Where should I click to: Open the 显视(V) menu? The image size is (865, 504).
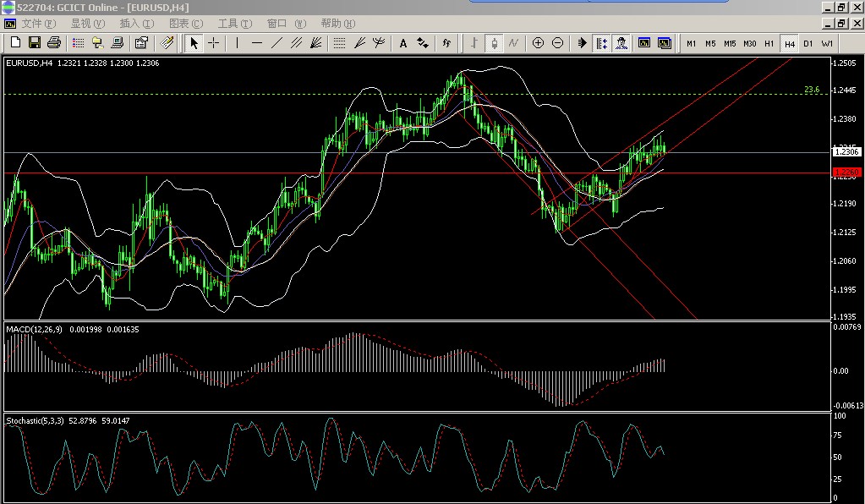coord(87,23)
